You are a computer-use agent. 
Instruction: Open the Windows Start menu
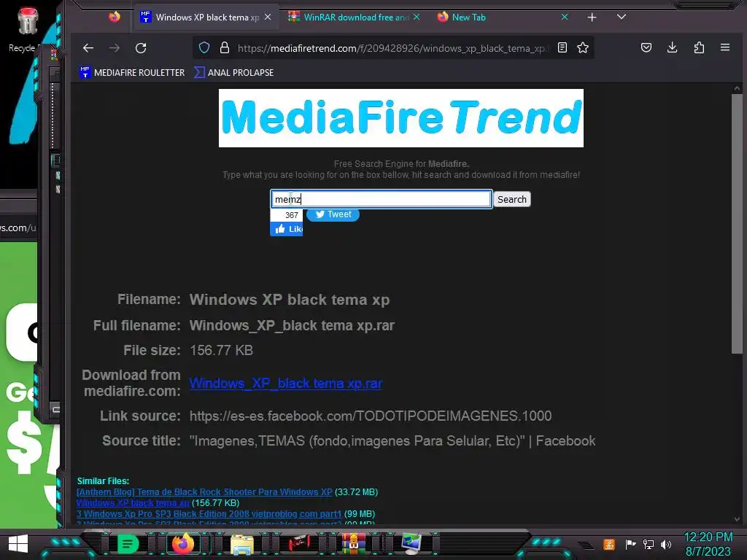pos(18,543)
